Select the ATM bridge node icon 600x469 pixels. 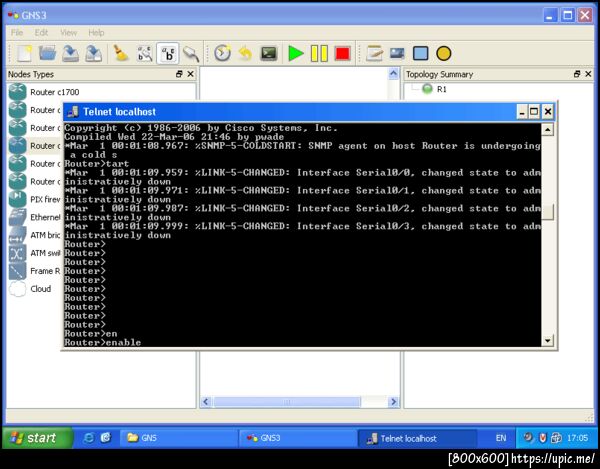coord(18,235)
